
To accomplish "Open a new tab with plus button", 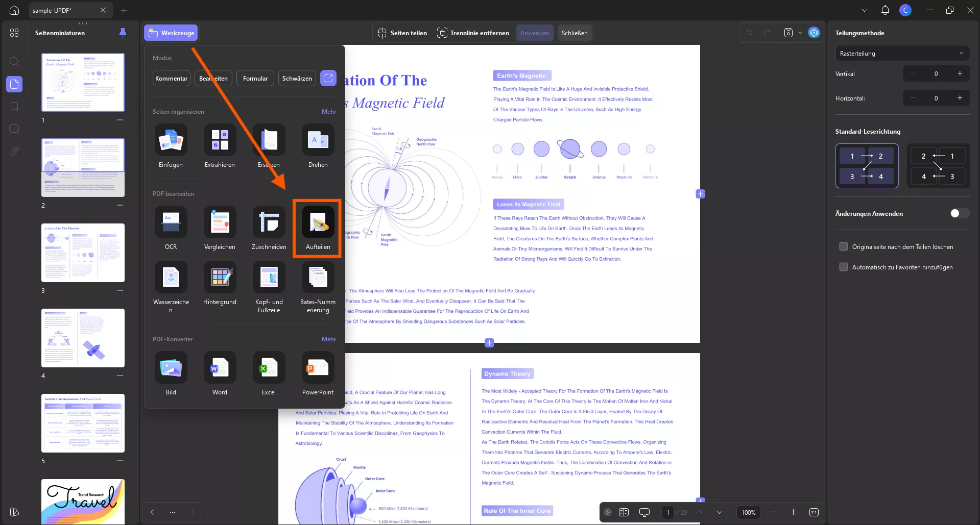I will click(124, 10).
